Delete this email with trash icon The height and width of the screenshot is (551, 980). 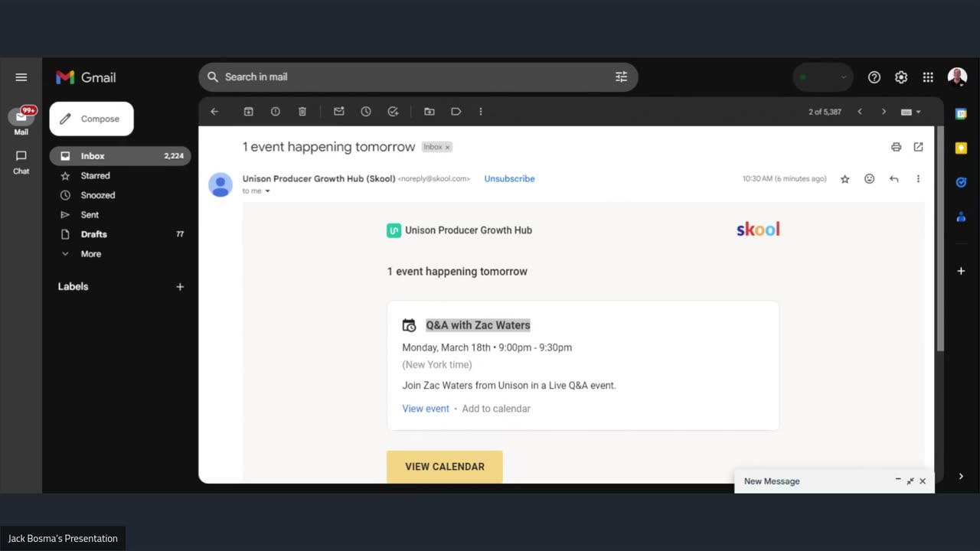302,112
